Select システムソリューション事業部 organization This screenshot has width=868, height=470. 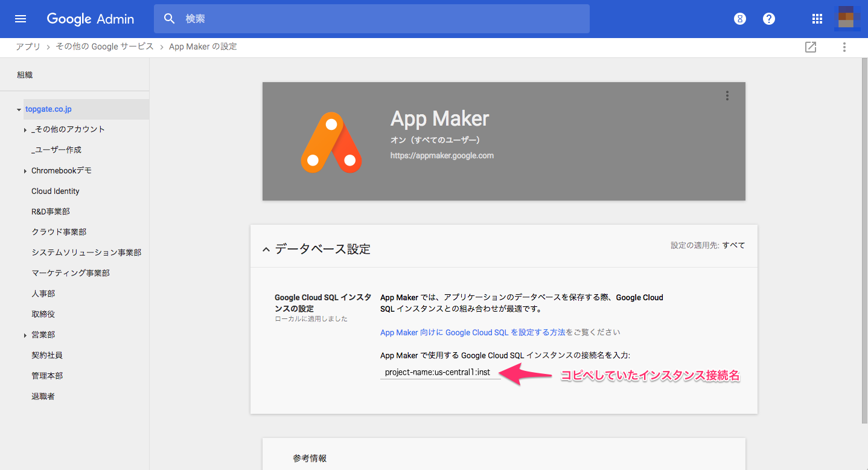coord(86,253)
